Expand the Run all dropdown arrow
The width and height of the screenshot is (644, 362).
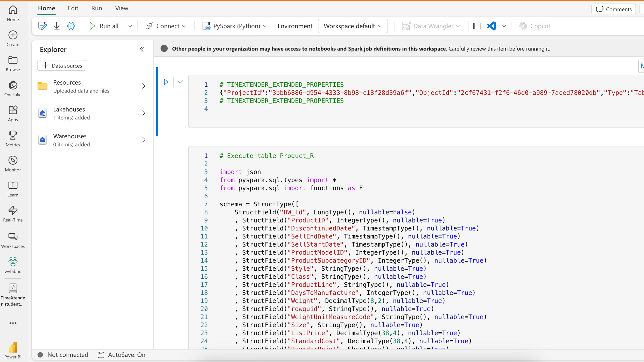pyautogui.click(x=130, y=26)
